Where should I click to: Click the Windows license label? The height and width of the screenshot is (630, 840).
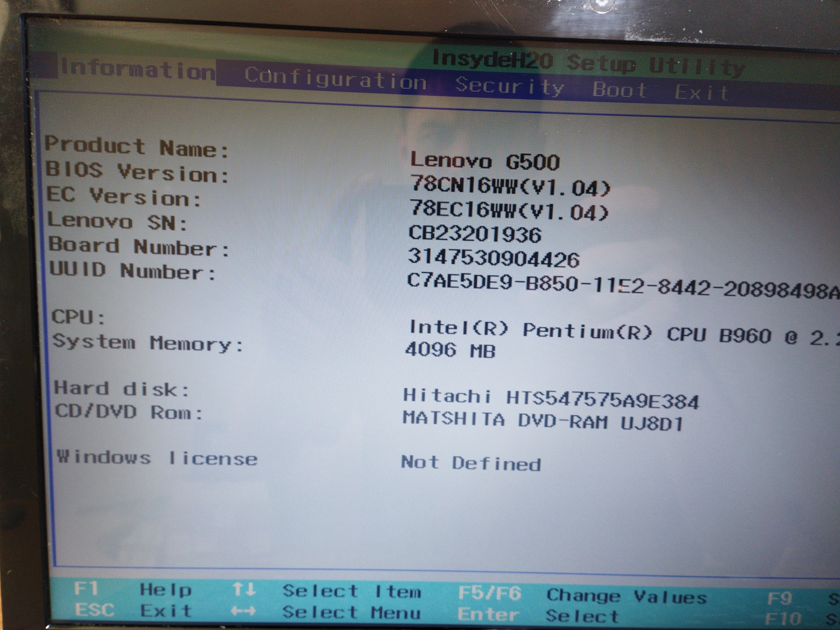pyautogui.click(x=157, y=458)
